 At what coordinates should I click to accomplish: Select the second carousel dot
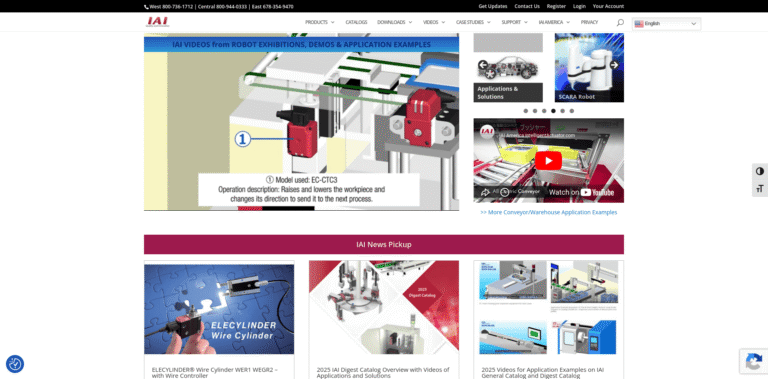(535, 111)
